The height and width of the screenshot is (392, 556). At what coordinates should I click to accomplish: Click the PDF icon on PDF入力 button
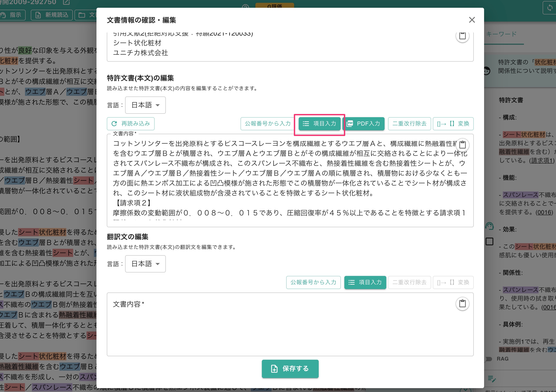click(350, 124)
